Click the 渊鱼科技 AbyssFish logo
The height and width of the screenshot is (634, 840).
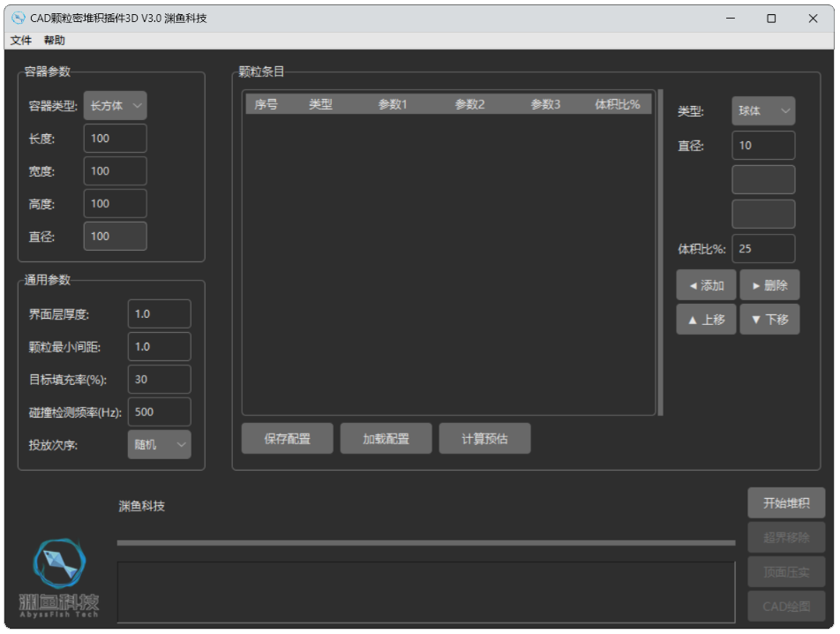click(x=59, y=578)
